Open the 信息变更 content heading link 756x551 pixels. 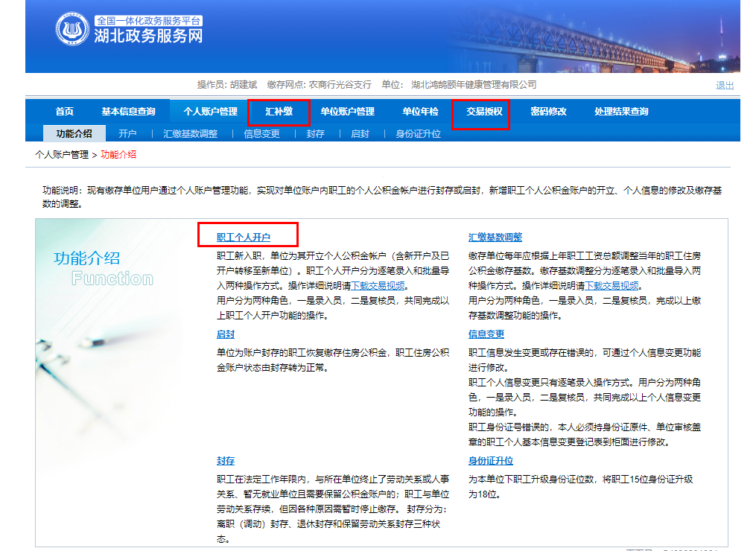486,334
